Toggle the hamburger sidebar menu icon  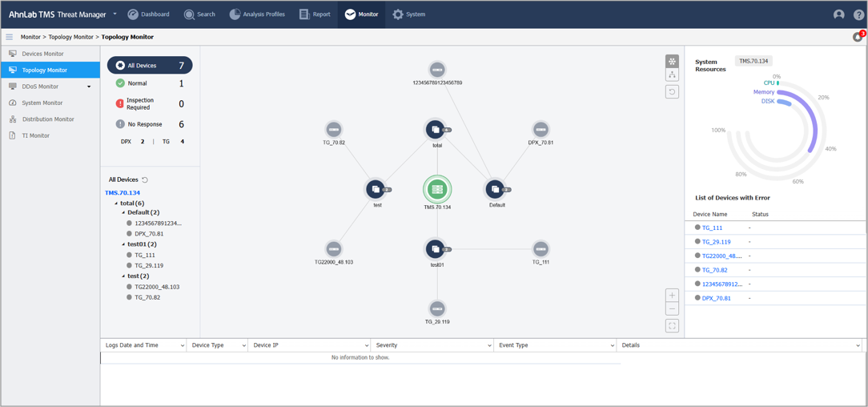pyautogui.click(x=9, y=37)
